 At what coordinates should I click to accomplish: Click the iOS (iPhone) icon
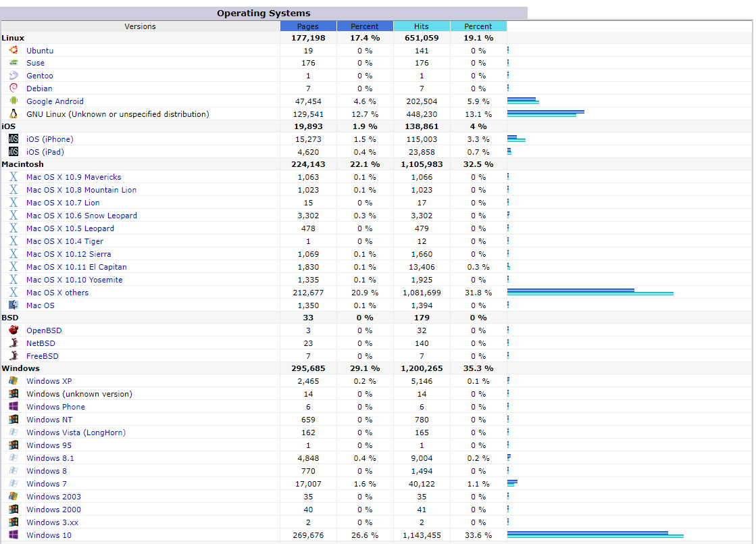14,139
